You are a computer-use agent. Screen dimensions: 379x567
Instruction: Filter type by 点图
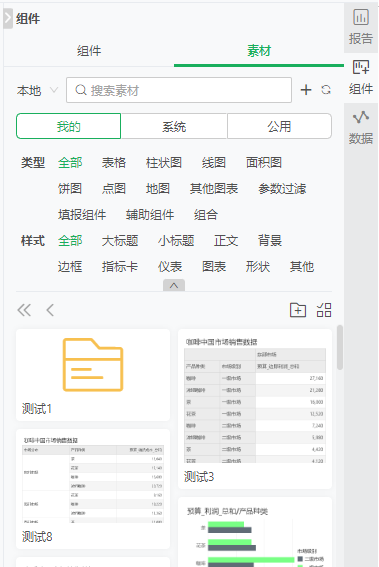pos(114,188)
